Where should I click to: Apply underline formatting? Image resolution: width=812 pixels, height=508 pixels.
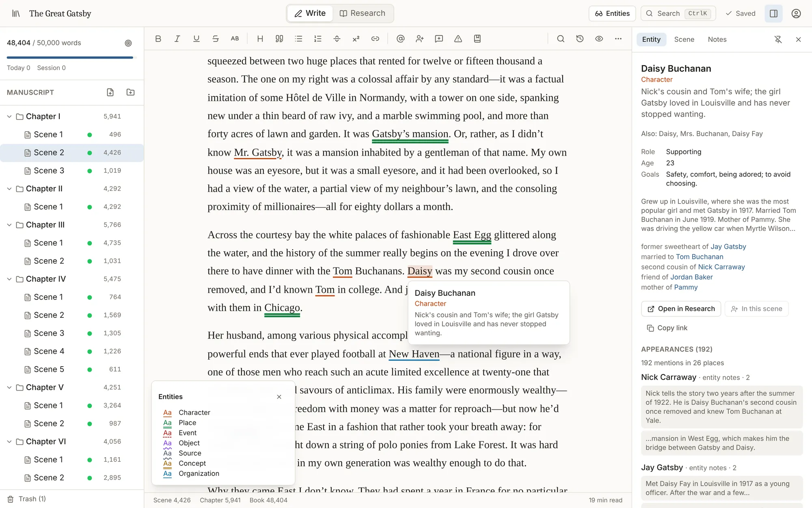point(197,39)
